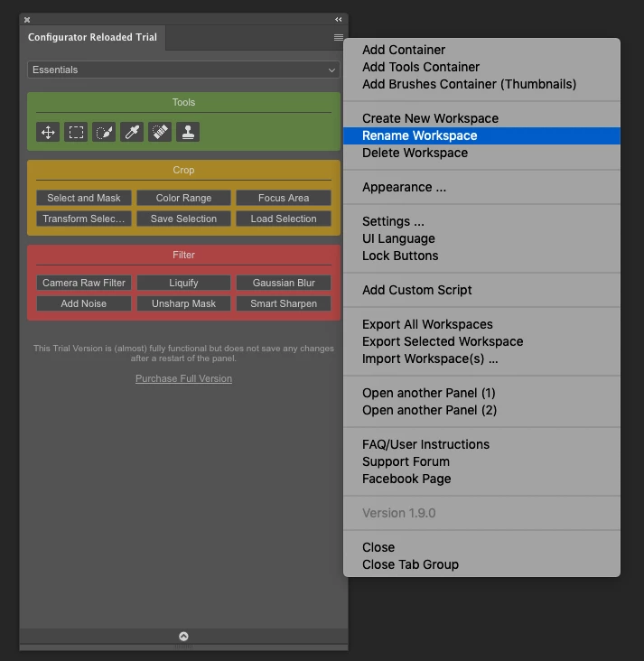Apply Gaussian Blur button
This screenshot has width=644, height=661.
pyautogui.click(x=284, y=283)
